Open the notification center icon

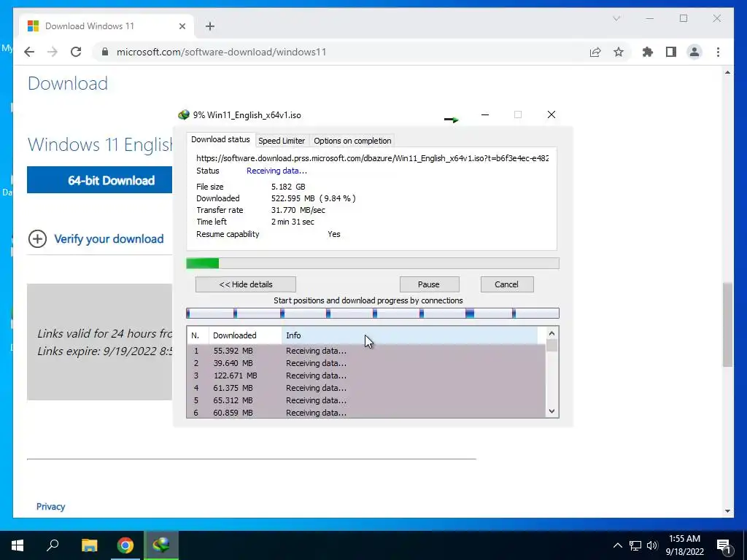tap(724, 546)
